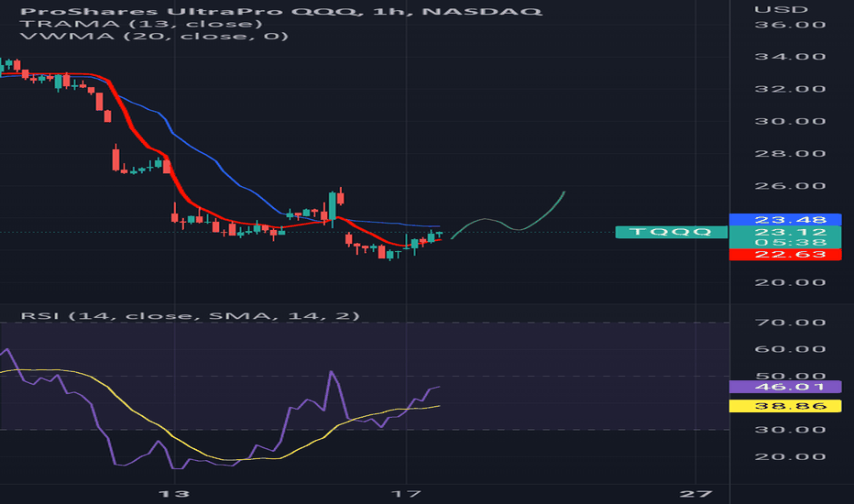Click the yellow 38.86 RSI SMA tag
854x504 pixels.
click(x=785, y=406)
